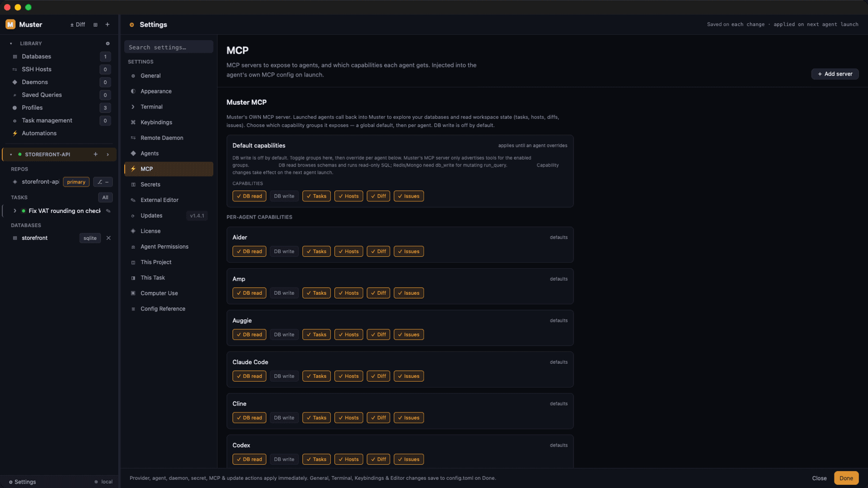Go to Updates settings
868x488 pixels.
coord(169,216)
